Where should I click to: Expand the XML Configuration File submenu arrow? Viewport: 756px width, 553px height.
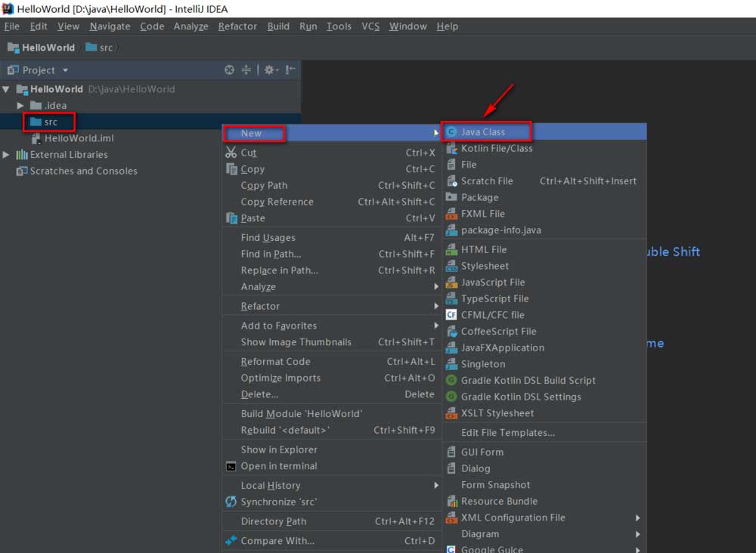(x=638, y=517)
